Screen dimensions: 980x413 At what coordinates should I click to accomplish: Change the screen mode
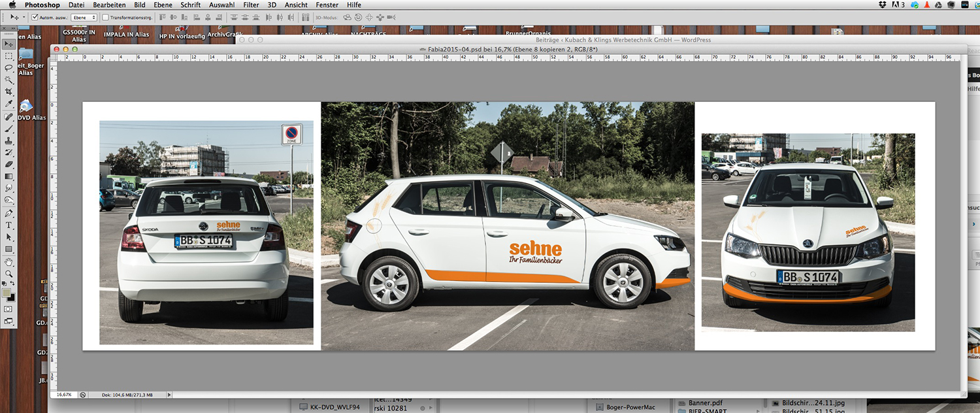(x=8, y=321)
